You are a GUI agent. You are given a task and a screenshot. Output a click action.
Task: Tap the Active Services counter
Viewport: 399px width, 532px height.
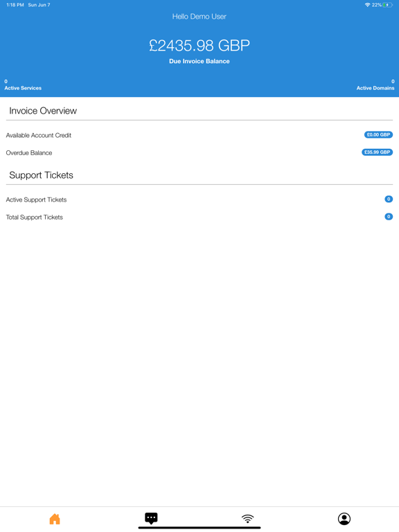(x=23, y=85)
